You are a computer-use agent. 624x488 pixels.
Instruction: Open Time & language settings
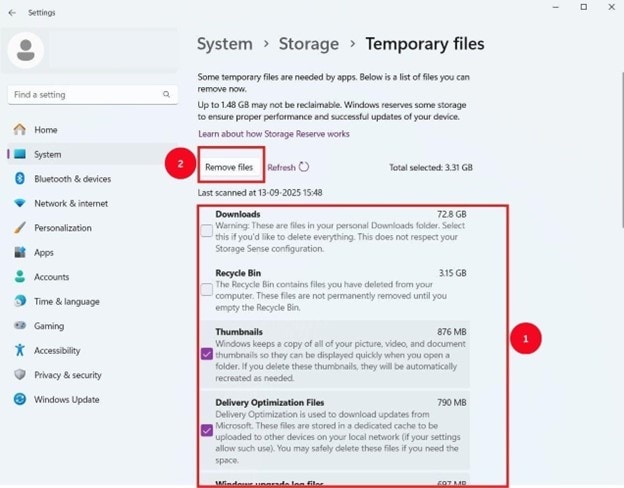(x=92, y=301)
